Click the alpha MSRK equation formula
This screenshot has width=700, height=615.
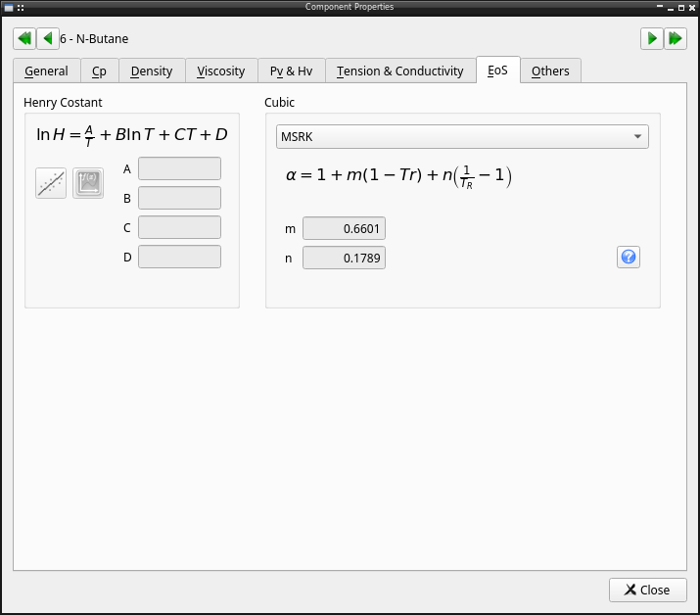(x=398, y=176)
